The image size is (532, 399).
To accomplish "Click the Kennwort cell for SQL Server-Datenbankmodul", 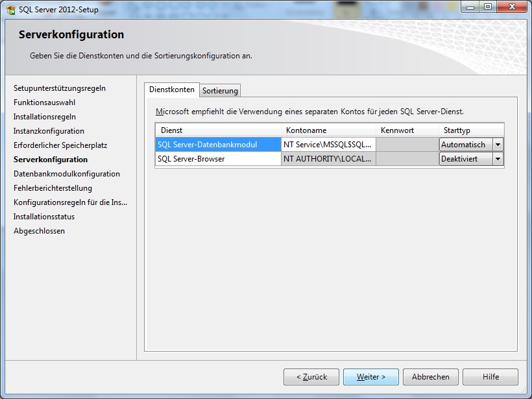I will pos(407,145).
